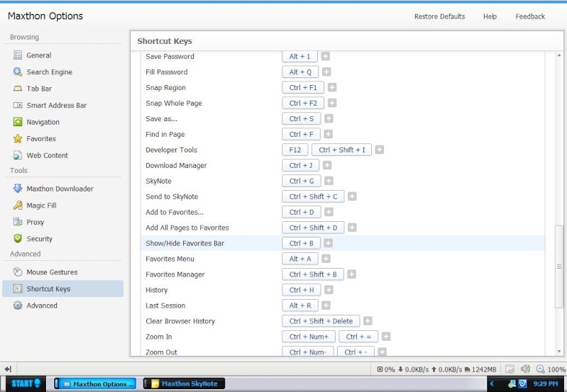Click the speaker mute icon in status bar
The image size is (567, 392).
click(525, 369)
